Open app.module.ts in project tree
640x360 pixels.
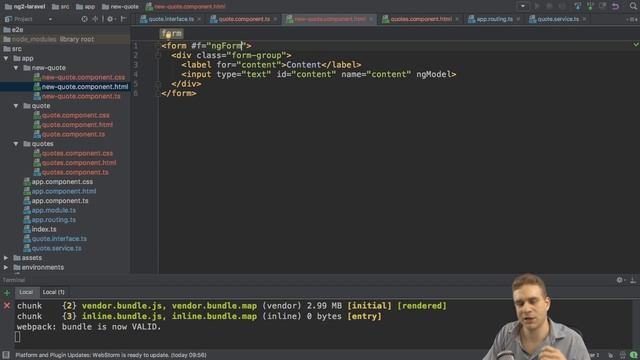click(53, 210)
